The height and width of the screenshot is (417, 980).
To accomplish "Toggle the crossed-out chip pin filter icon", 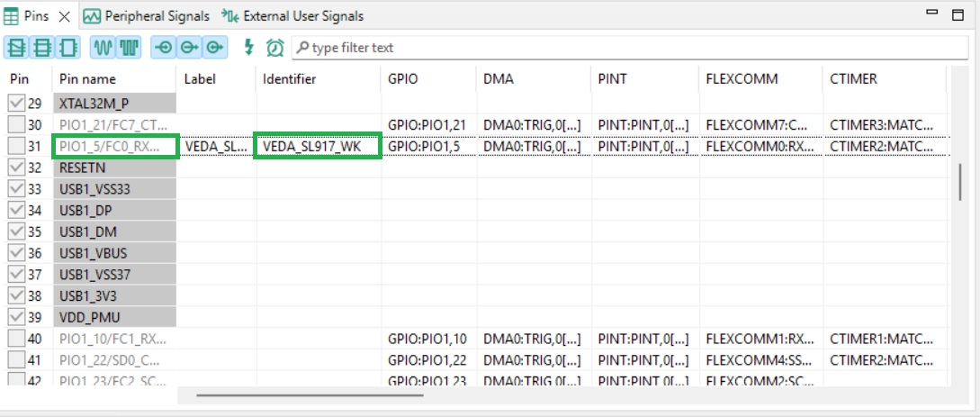I will click(x=17, y=48).
